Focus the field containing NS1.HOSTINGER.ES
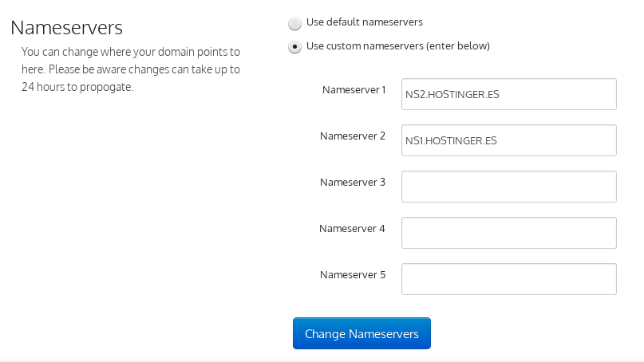644x362 pixels. tap(509, 140)
